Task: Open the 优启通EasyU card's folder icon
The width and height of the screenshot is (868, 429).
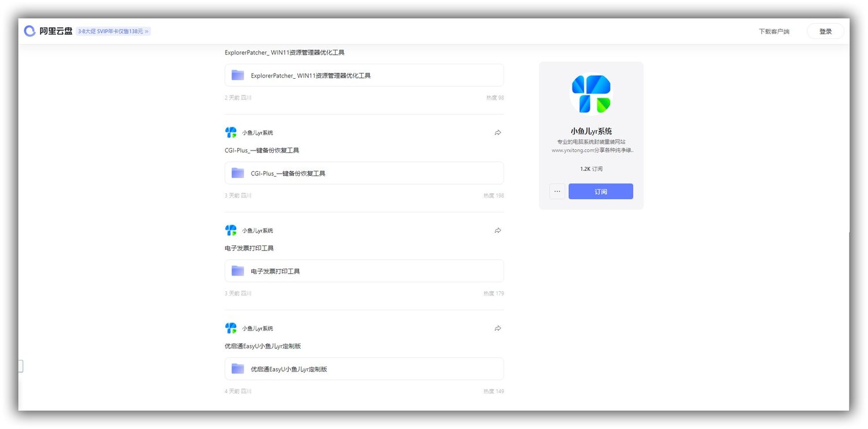Action: pyautogui.click(x=238, y=369)
